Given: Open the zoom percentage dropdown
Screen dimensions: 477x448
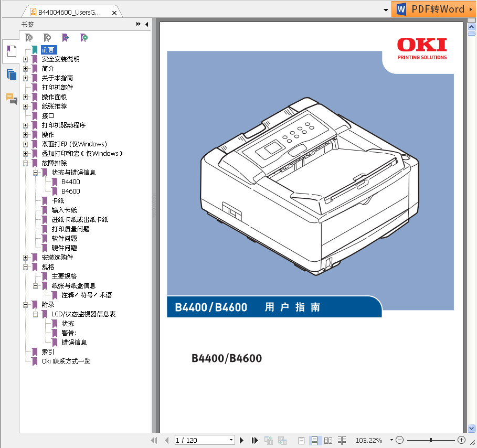Looking at the screenshot, I should [x=391, y=440].
